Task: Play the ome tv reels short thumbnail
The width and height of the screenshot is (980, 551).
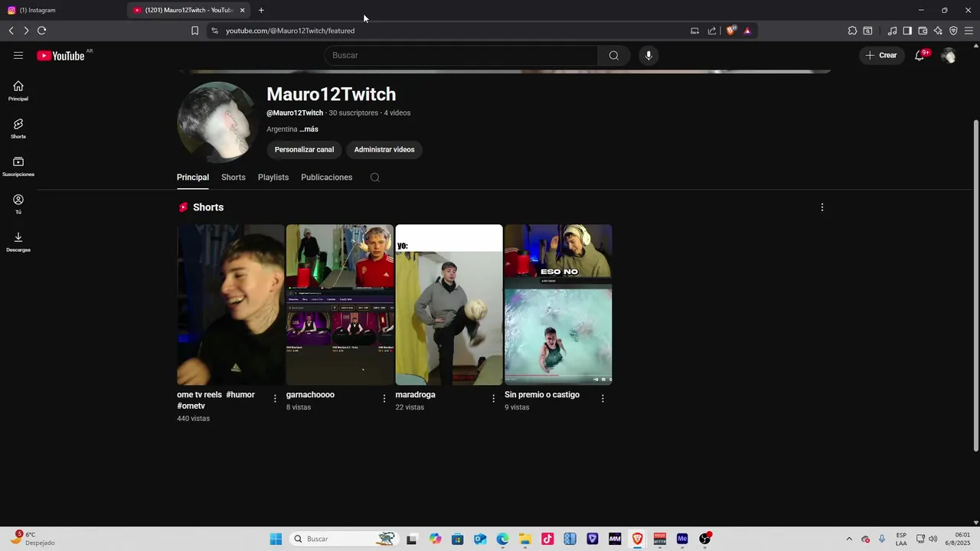Action: tap(230, 305)
